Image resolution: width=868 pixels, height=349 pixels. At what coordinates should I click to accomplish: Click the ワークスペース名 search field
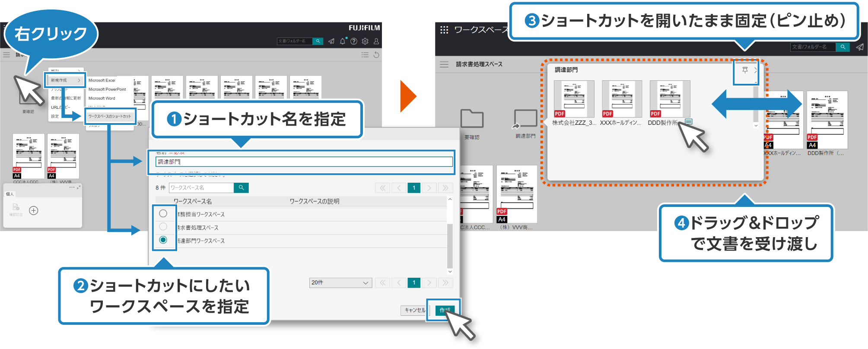201,187
